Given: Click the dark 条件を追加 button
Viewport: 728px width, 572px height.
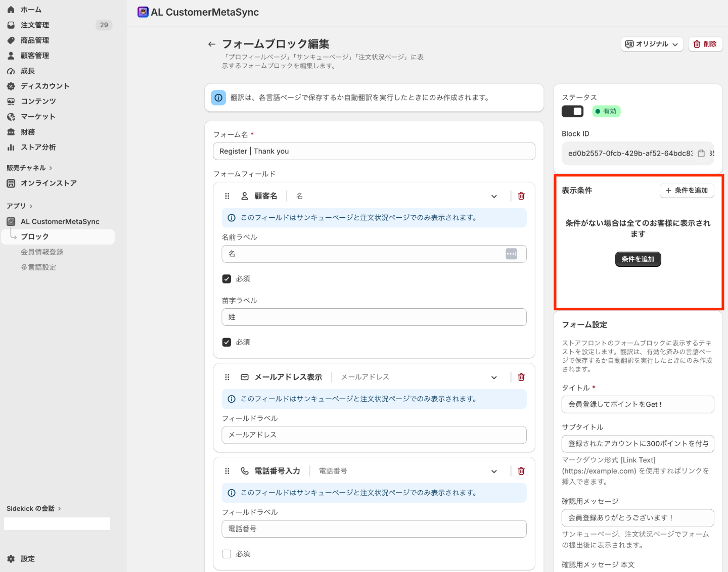Looking at the screenshot, I should tap(638, 259).
